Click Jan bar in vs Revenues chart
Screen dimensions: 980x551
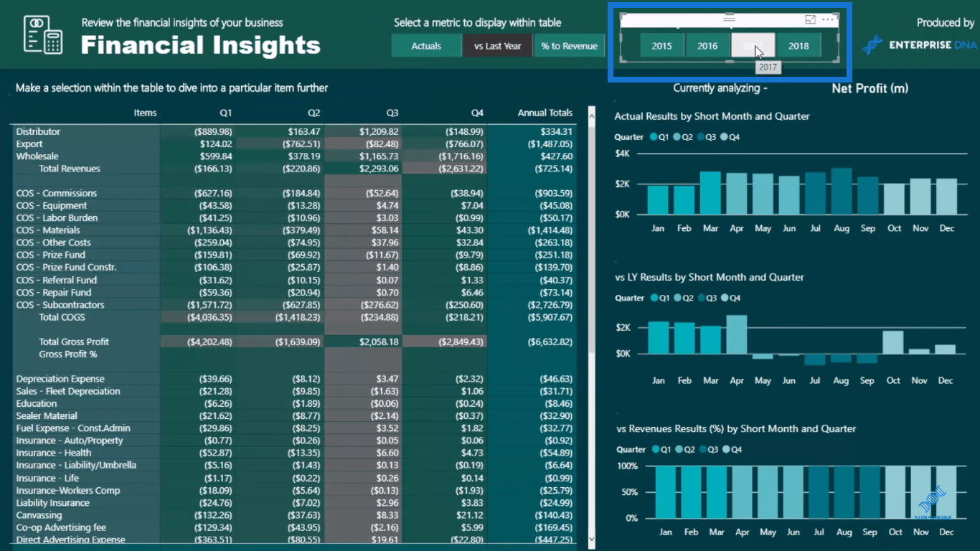(x=665, y=491)
